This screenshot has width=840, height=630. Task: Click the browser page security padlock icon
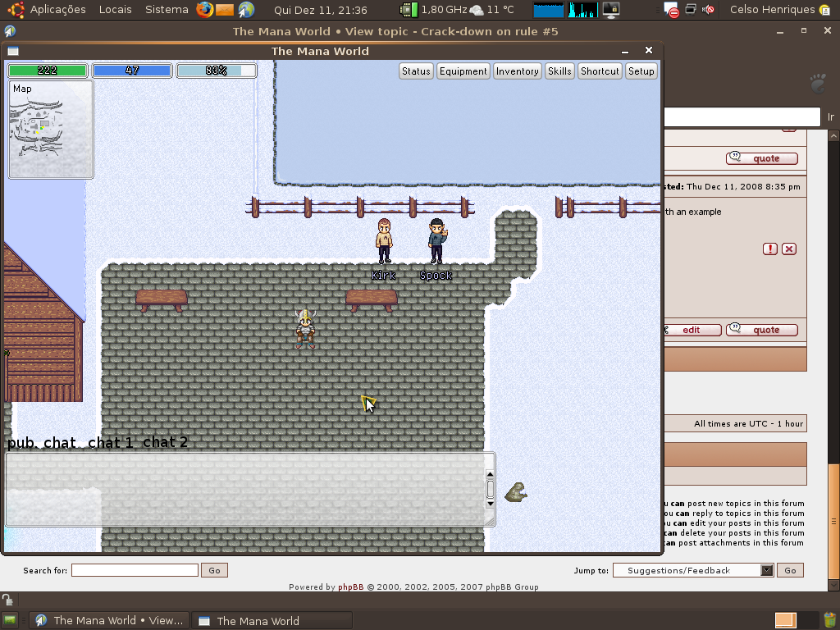click(x=7, y=600)
